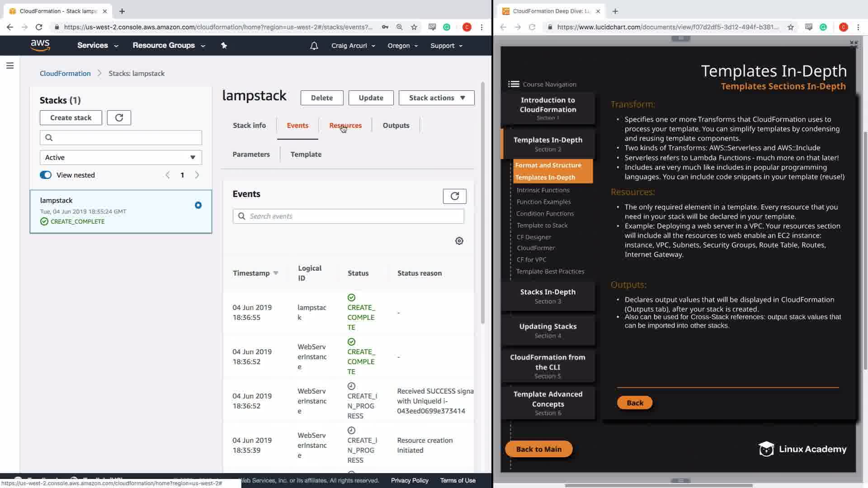Switch to the Resources tab
Image resolution: width=868 pixels, height=488 pixels.
pyautogui.click(x=345, y=125)
